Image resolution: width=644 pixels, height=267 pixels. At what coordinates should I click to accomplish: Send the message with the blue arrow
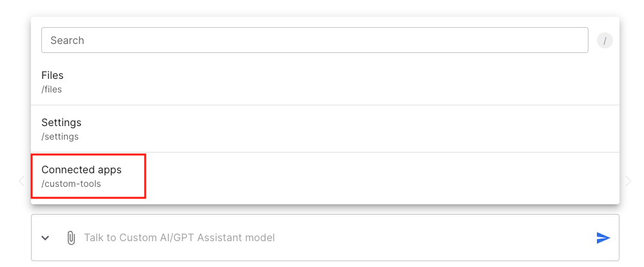pos(603,238)
